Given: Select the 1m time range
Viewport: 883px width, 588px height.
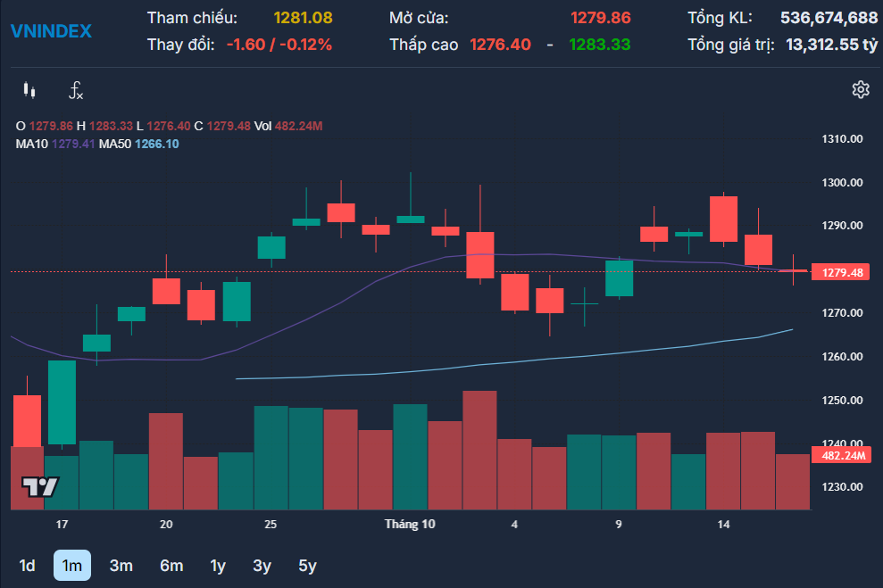Looking at the screenshot, I should click(72, 566).
